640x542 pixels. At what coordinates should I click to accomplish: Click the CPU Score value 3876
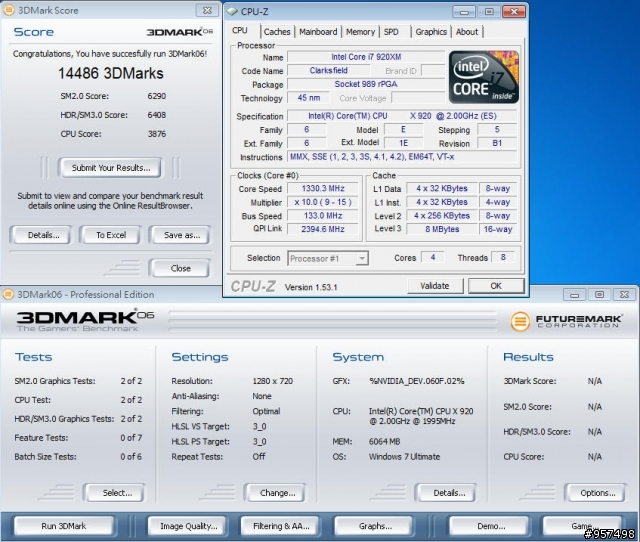coord(157,133)
